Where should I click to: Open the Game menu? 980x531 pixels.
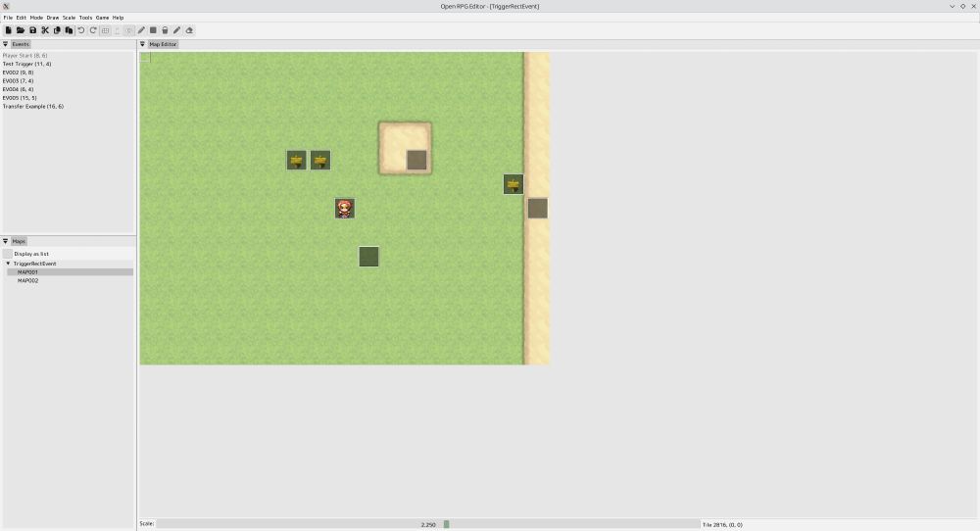[102, 18]
